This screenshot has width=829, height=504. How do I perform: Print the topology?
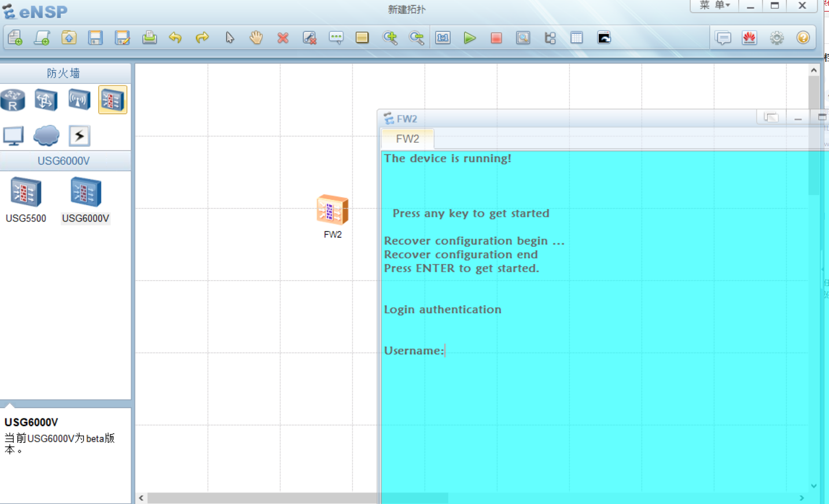point(149,38)
